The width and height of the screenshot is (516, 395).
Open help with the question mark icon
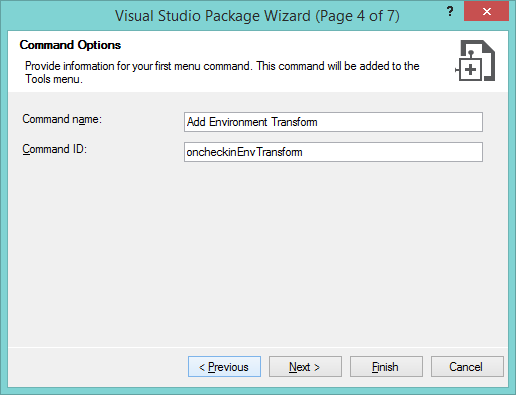pos(450,12)
